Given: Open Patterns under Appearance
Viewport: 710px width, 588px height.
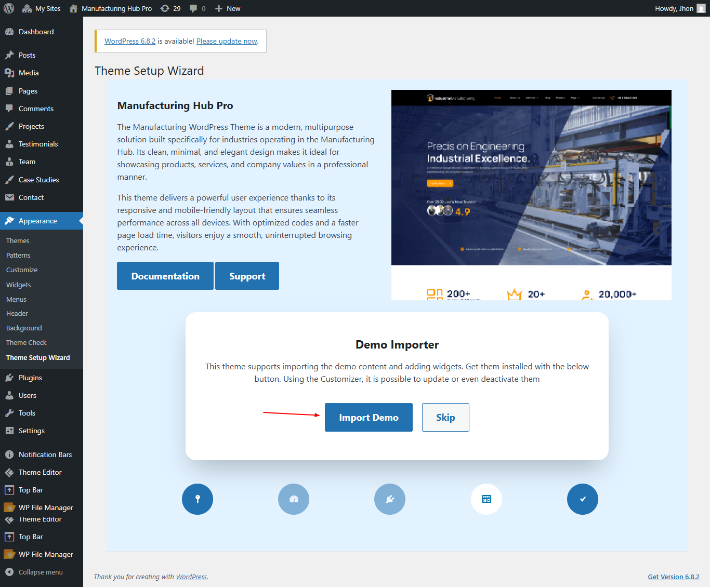Looking at the screenshot, I should tap(18, 255).
